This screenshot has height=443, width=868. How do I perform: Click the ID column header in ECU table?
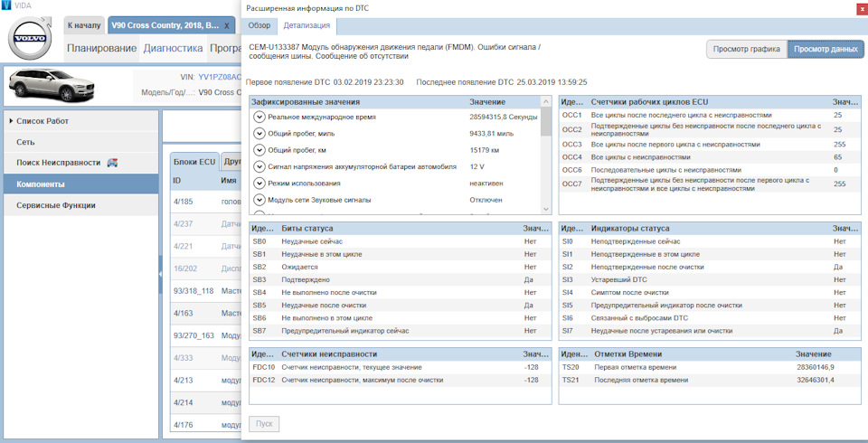(x=177, y=181)
